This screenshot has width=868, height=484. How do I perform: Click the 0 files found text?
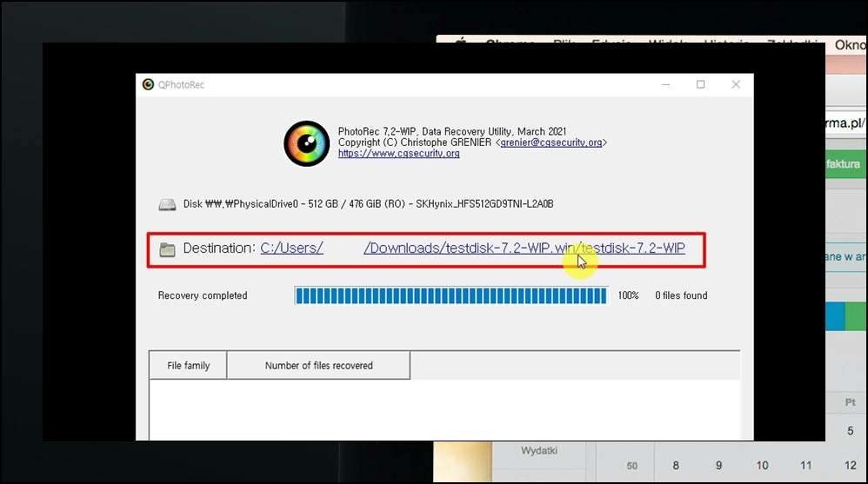(x=681, y=295)
